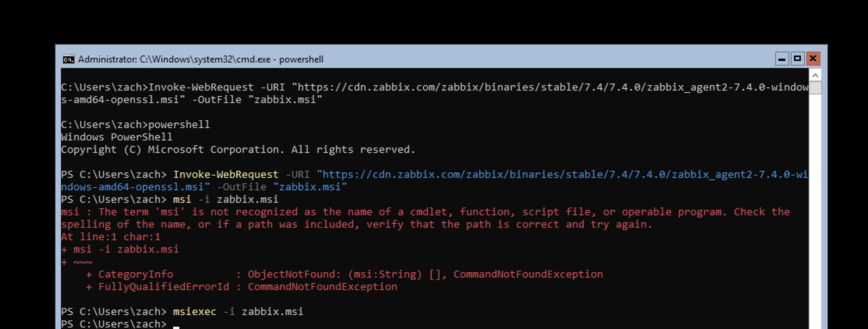The height and width of the screenshot is (329, 868).
Task: Open the cmd.exe system menu icon
Action: pos(69,59)
